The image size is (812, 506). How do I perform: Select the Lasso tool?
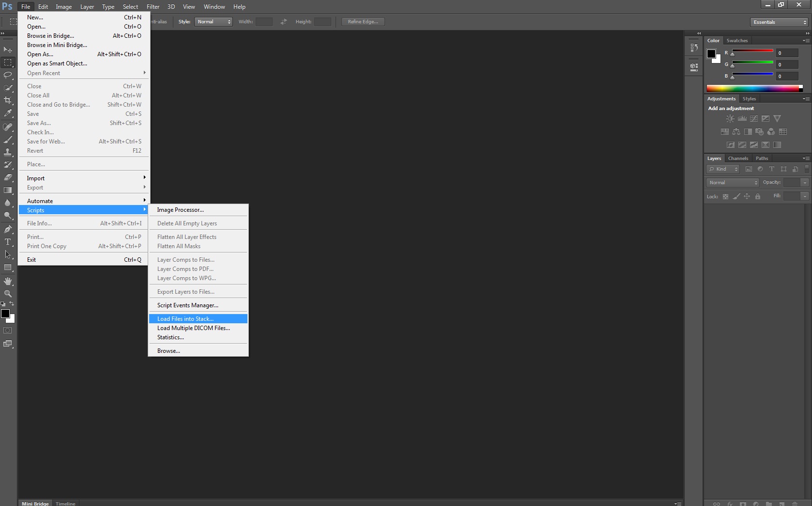point(8,75)
